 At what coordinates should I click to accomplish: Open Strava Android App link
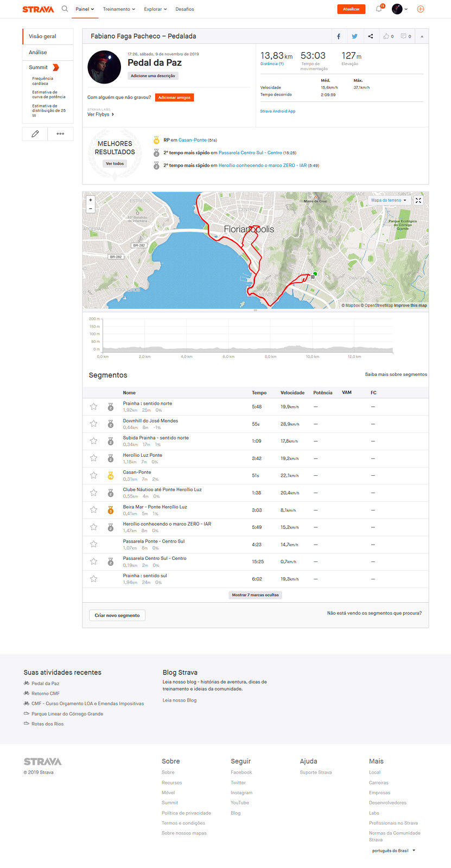(278, 111)
